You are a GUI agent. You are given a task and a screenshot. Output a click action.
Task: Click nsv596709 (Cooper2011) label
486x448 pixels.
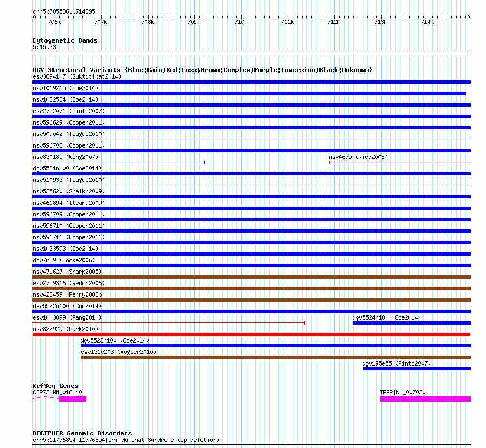69,214
